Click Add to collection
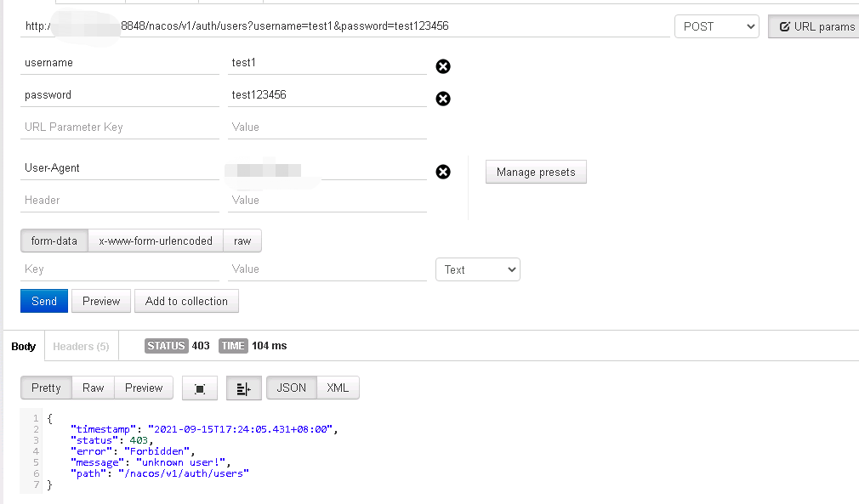Viewport: 859px width, 504px height. coord(186,301)
